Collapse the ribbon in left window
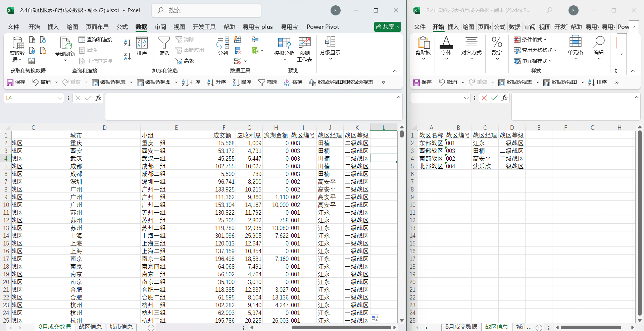This screenshot has height=331, width=644. click(x=395, y=71)
